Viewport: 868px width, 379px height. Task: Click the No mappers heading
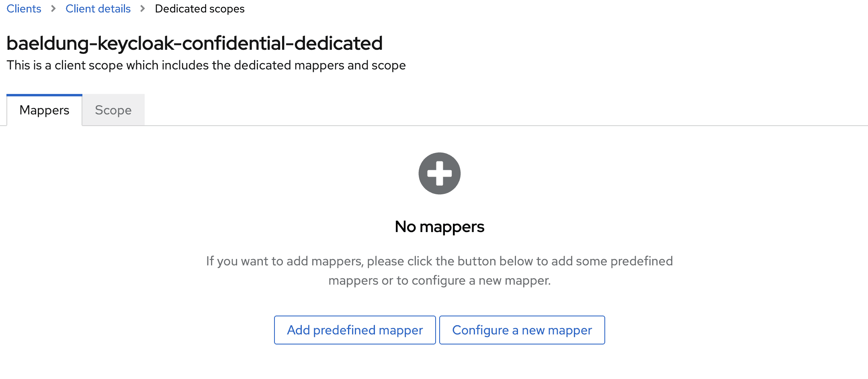tap(439, 227)
